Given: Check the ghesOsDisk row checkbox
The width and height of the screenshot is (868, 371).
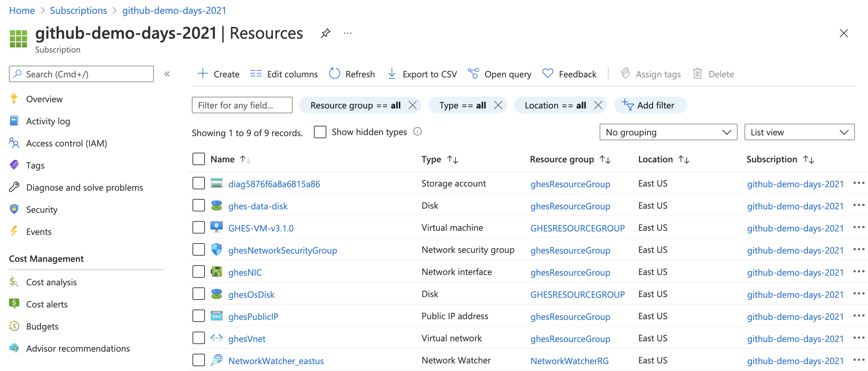Looking at the screenshot, I should [x=199, y=294].
